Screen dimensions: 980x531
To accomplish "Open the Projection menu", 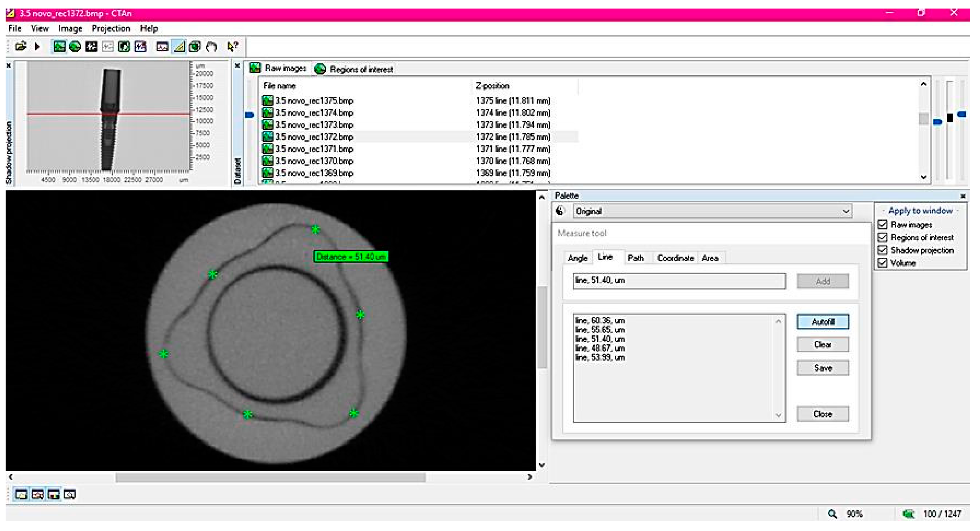I will click(111, 29).
